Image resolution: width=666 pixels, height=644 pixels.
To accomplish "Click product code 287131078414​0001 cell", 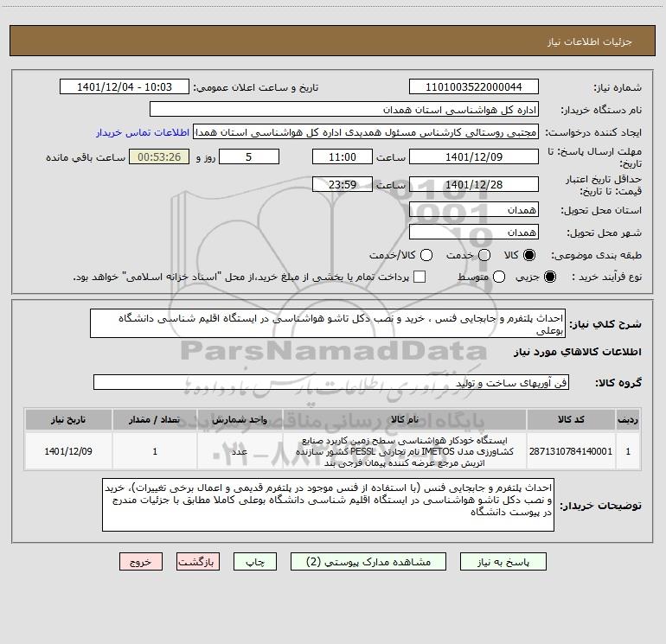I will point(571,451).
